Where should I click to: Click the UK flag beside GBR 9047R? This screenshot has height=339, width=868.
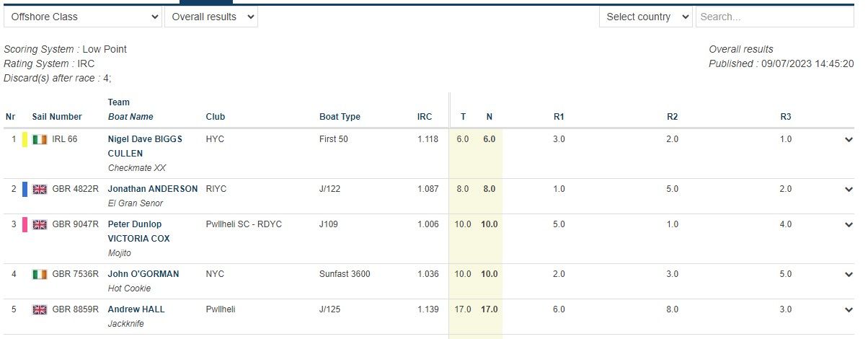pyautogui.click(x=40, y=224)
